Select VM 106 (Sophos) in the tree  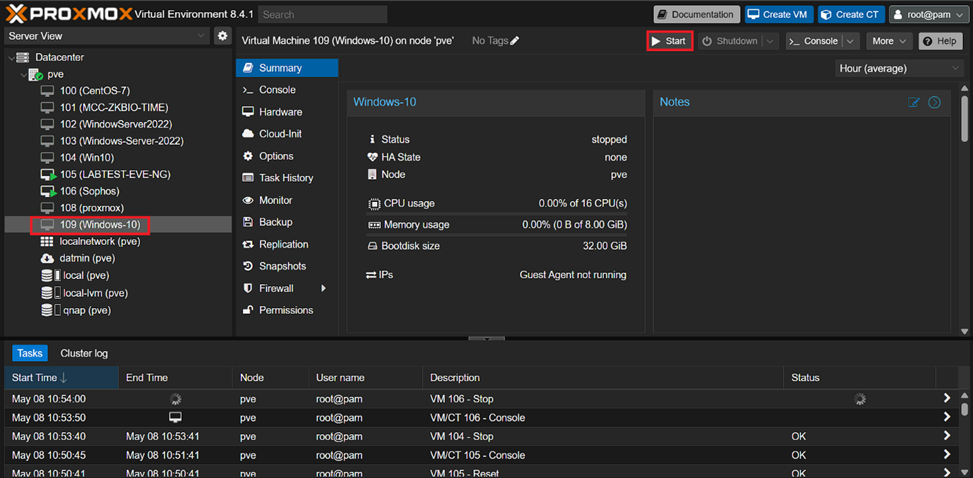coord(88,190)
